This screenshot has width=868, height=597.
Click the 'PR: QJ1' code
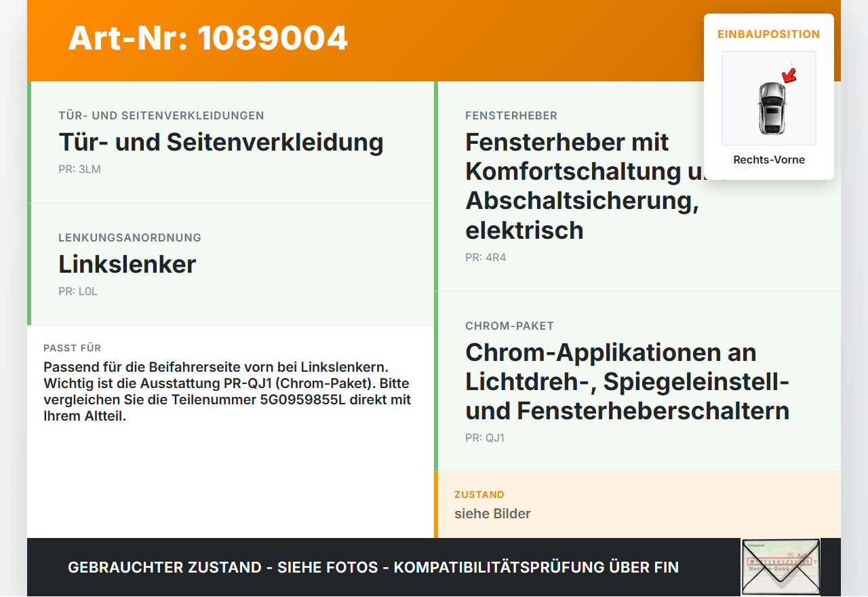[x=485, y=438]
